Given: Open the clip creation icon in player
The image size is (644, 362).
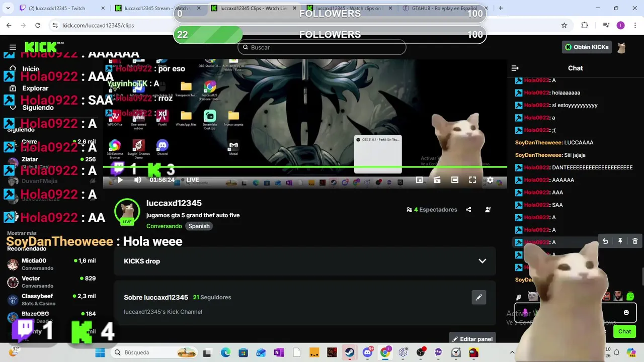Looking at the screenshot, I should pos(437,180).
